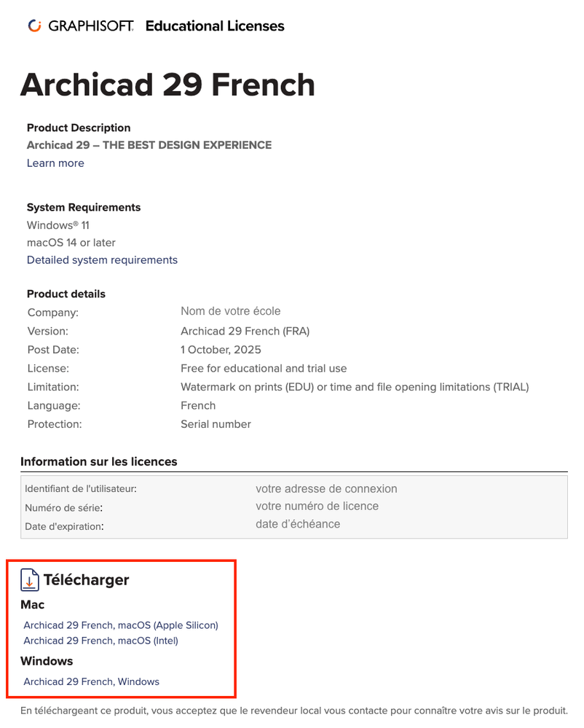Viewport: 584px width, 728px height.
Task: Select the 'votre numéro de licence' serial value
Action: click(x=317, y=506)
